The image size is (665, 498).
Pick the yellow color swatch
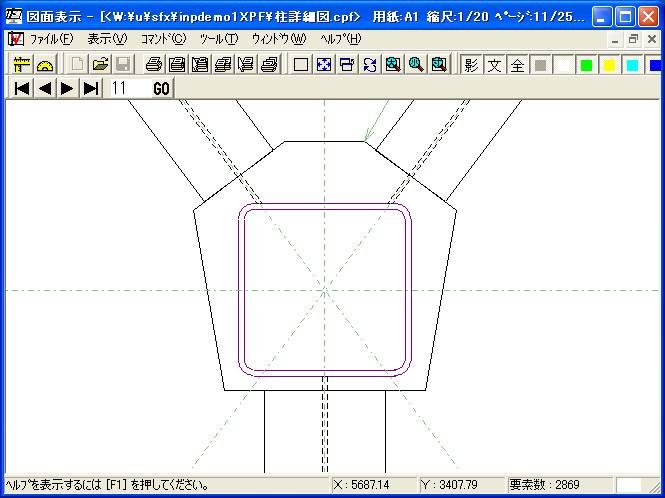coord(609,65)
